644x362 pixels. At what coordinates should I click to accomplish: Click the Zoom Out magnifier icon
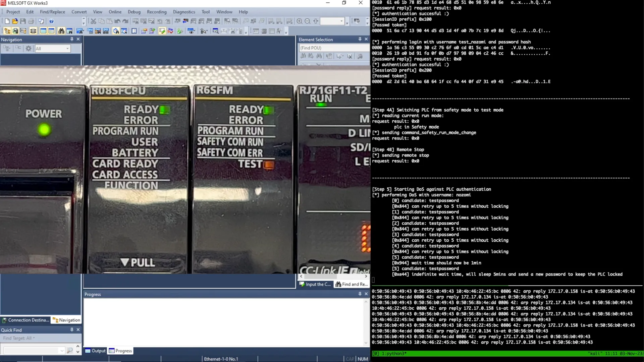307,21
